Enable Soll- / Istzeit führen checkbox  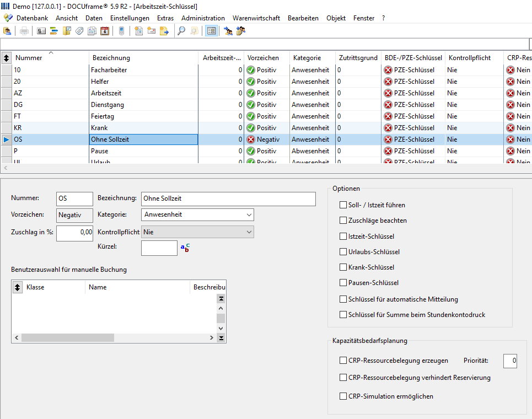pos(343,205)
